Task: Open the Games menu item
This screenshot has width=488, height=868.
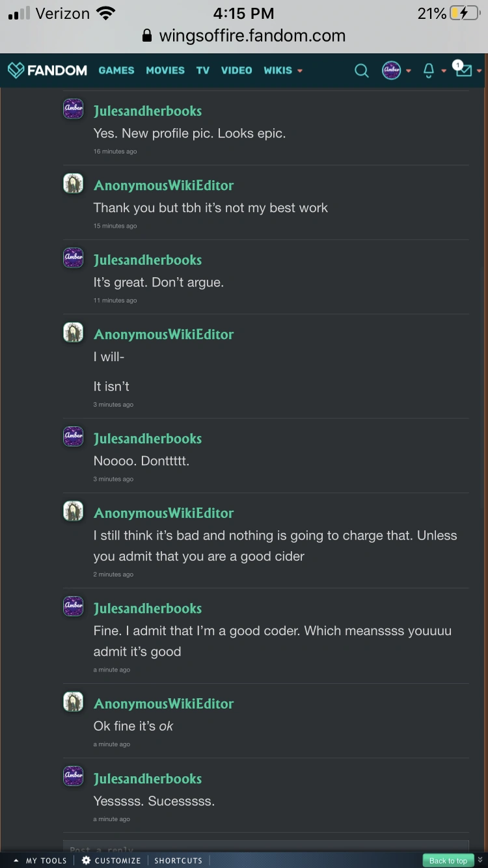Action: (x=116, y=70)
